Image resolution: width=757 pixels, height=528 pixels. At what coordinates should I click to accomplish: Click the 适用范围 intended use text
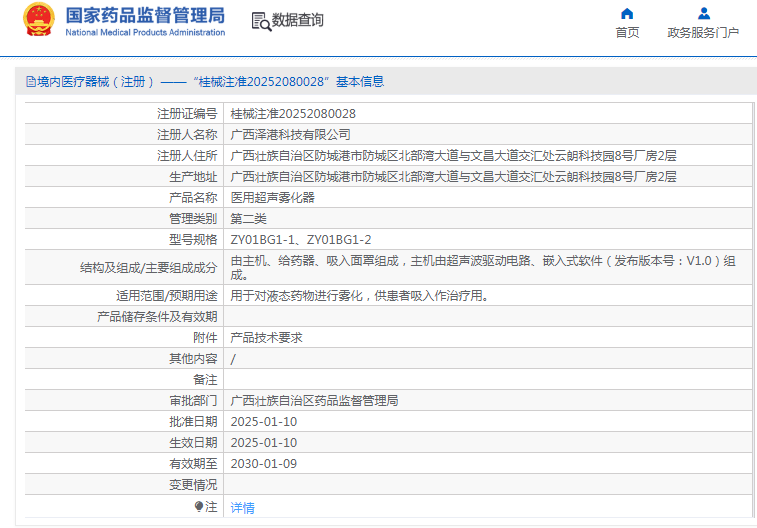(360, 296)
